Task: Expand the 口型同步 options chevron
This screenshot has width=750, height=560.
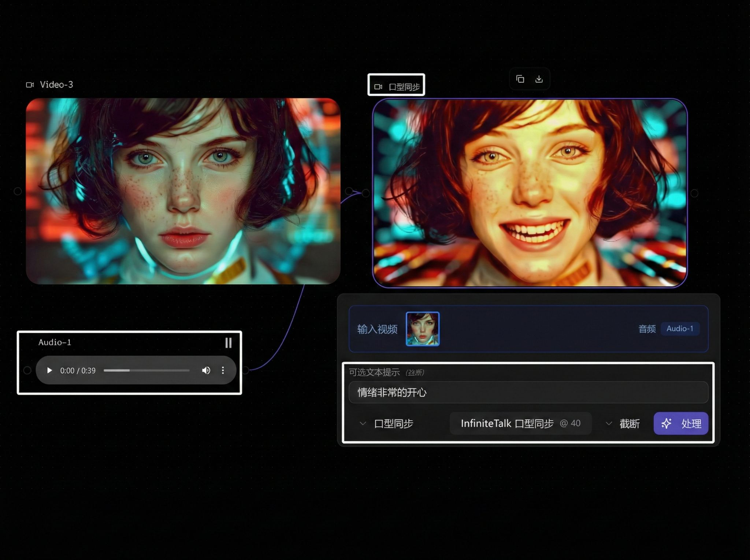Action: click(x=363, y=424)
